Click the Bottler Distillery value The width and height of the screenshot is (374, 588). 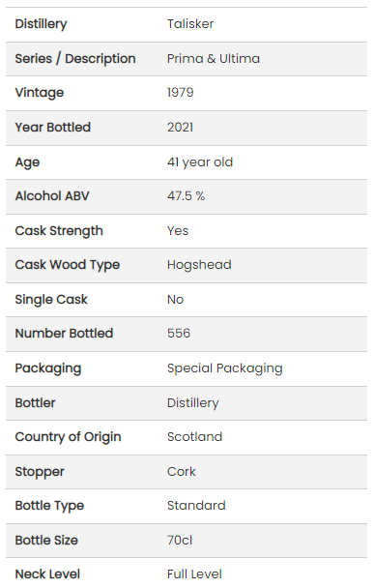pos(192,403)
